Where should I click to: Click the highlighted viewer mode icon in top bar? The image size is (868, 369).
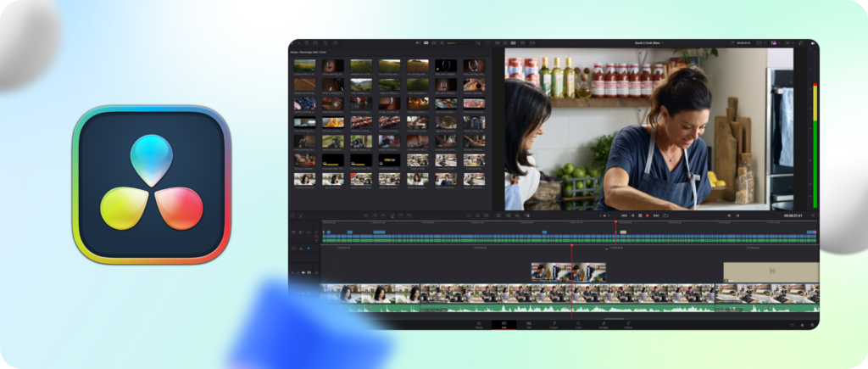coord(513,42)
